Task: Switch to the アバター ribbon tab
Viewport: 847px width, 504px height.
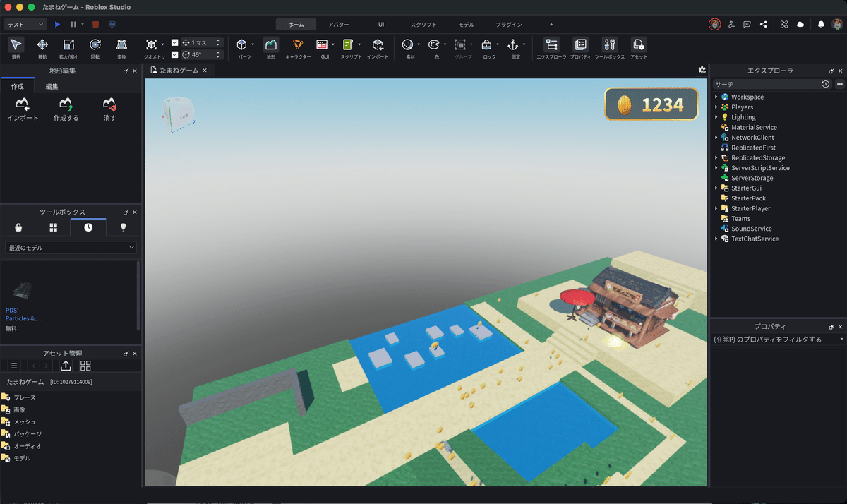Action: point(339,25)
